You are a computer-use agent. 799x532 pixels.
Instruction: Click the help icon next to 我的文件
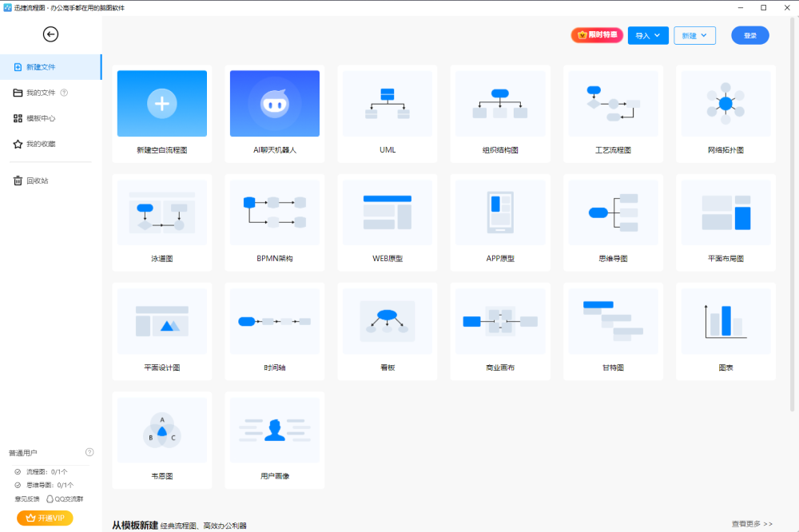pyautogui.click(x=64, y=93)
